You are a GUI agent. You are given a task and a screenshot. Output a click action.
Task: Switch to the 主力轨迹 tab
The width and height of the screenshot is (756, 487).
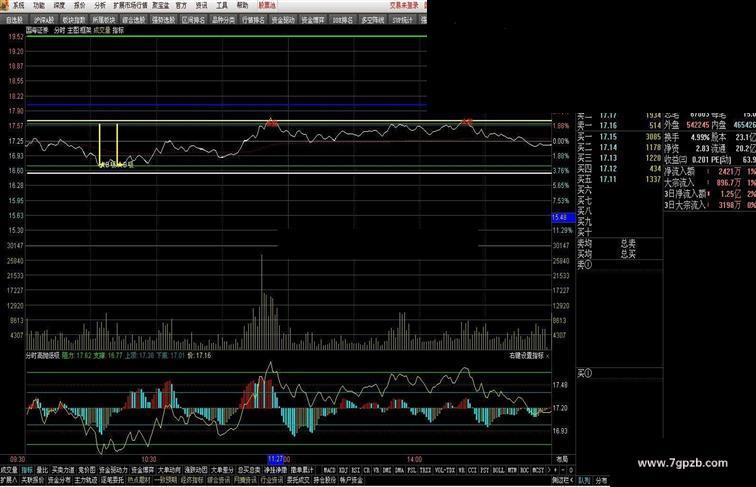(x=86, y=480)
